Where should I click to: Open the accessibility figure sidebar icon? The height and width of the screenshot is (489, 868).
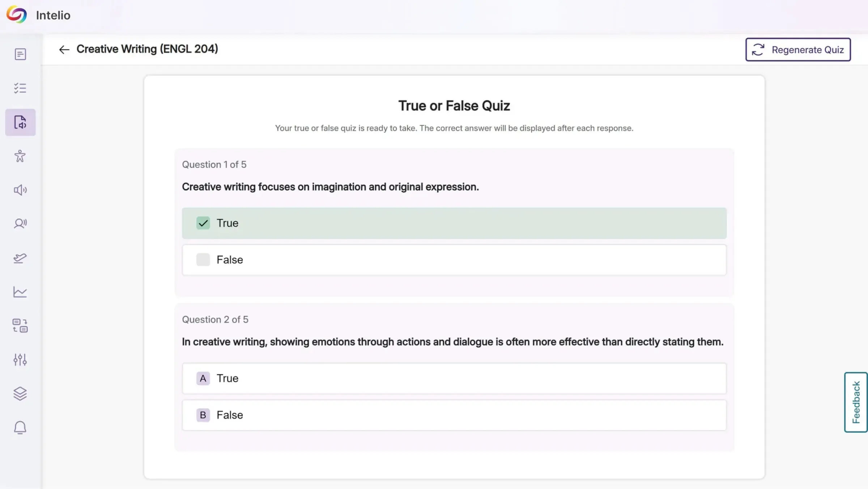20,156
